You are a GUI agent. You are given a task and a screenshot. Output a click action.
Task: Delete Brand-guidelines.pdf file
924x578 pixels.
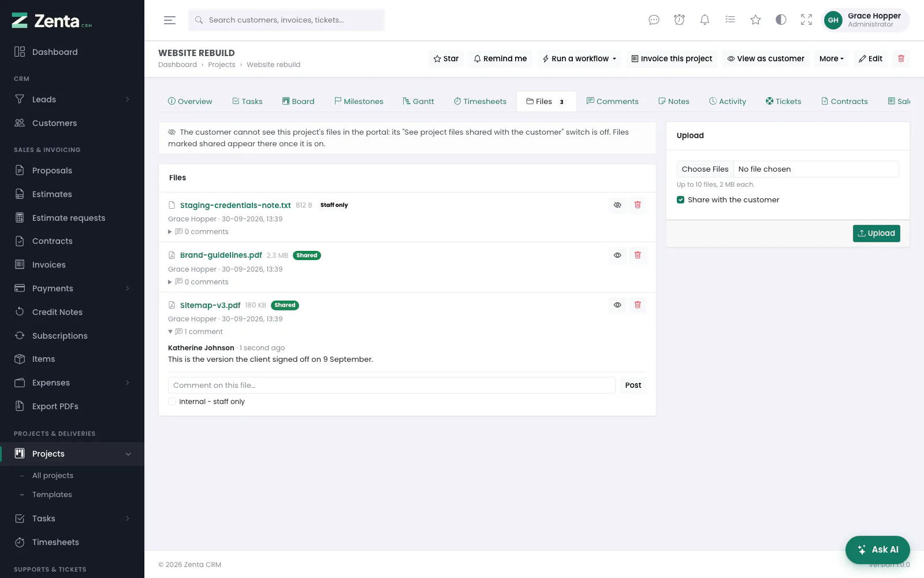click(x=638, y=255)
